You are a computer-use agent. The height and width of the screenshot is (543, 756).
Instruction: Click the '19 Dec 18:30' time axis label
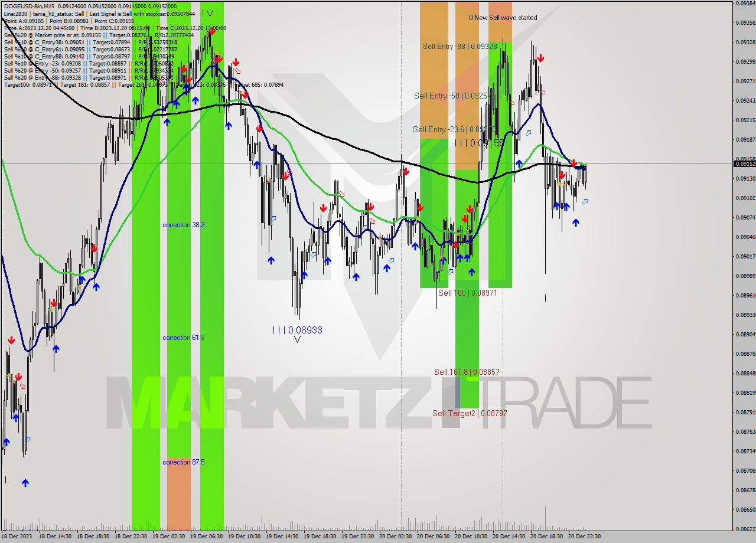(320, 537)
